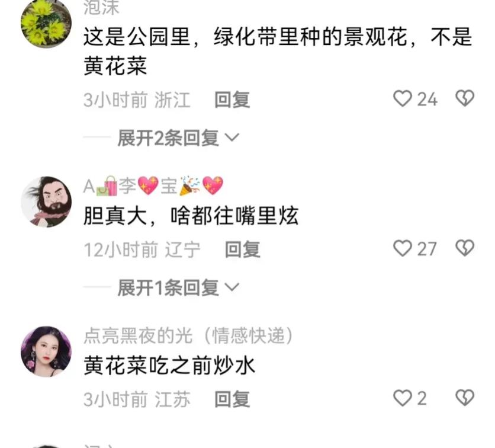Open the bearded cartoon man avatar
Image resolution: width=495 pixels, height=448 pixels.
click(46, 202)
